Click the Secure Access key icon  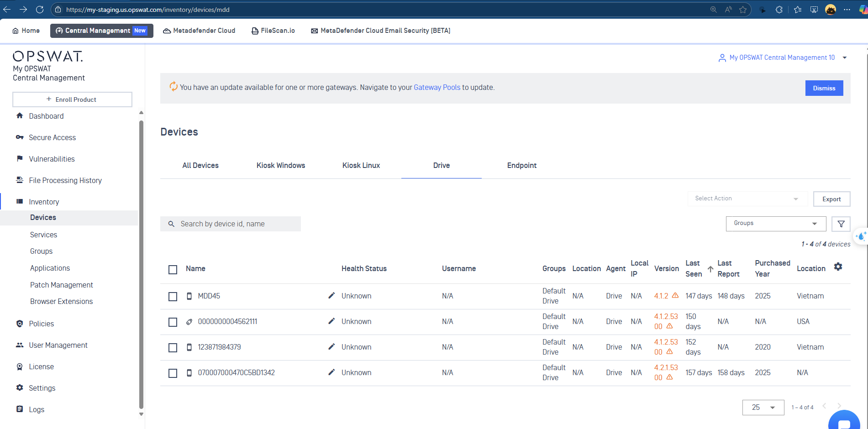click(20, 137)
